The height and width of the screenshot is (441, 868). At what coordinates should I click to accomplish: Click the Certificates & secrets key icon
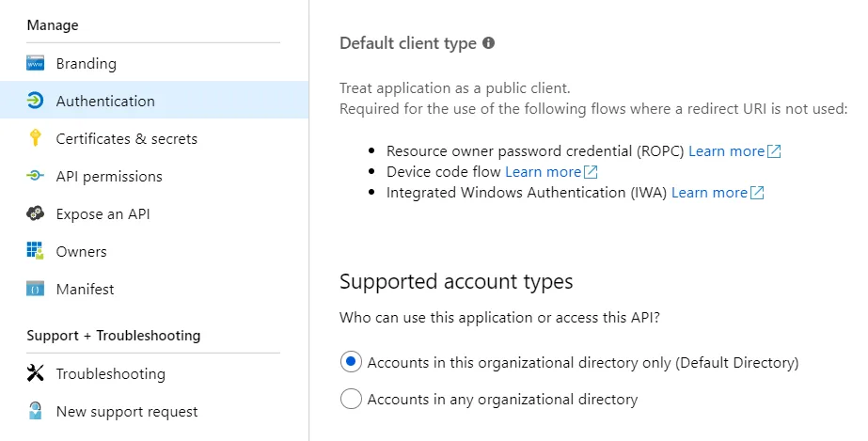(x=36, y=139)
